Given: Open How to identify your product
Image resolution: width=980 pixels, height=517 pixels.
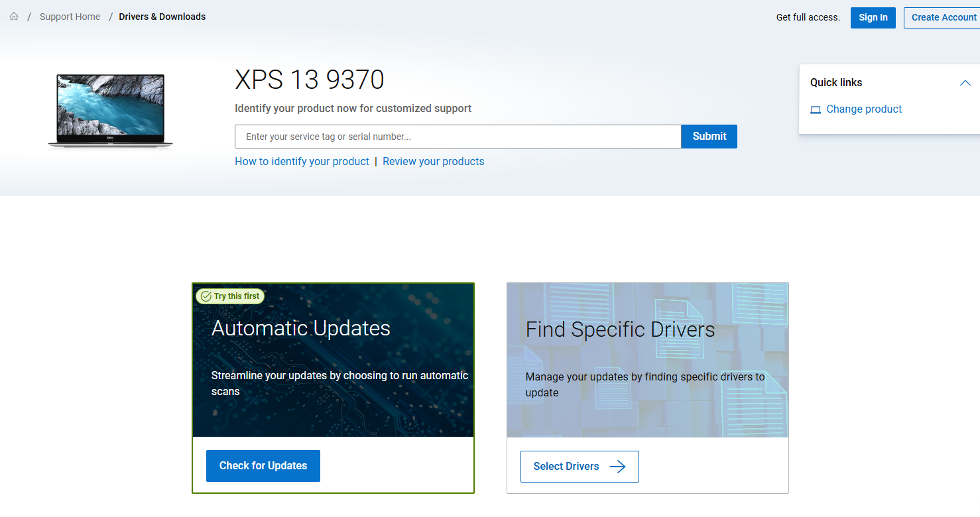Looking at the screenshot, I should (302, 161).
